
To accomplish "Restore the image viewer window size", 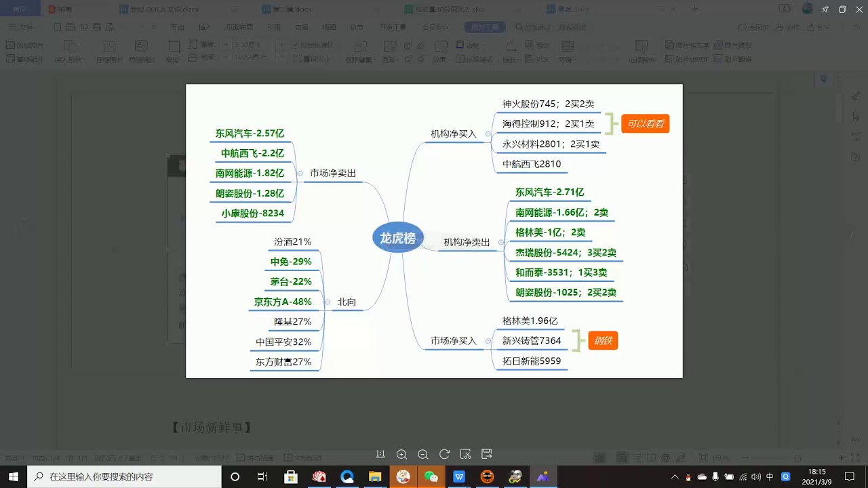I will point(842,9).
